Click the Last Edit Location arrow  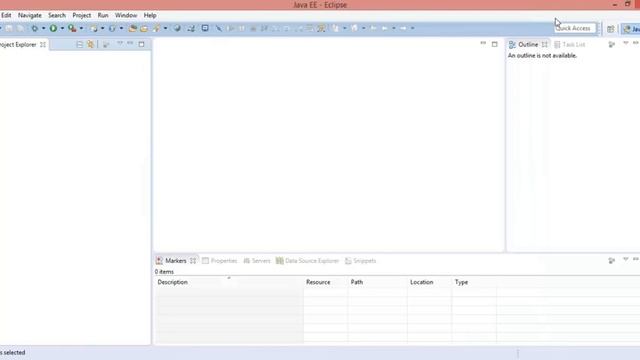pyautogui.click(x=373, y=28)
